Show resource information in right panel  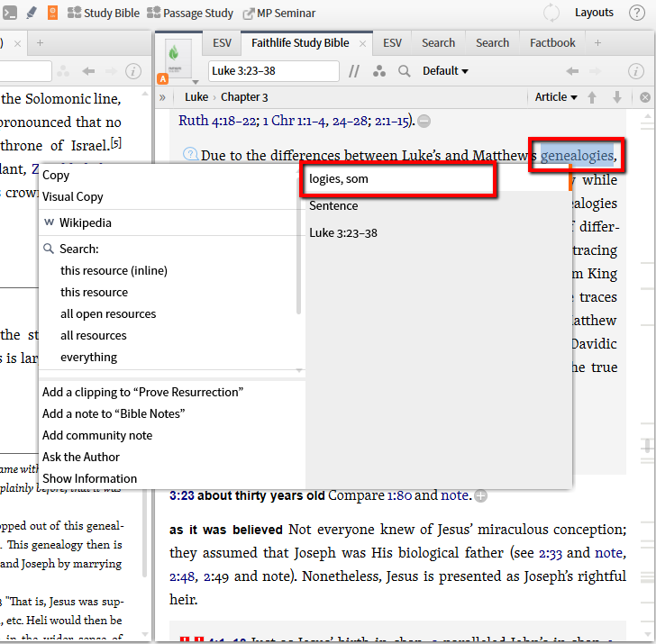pos(636,71)
